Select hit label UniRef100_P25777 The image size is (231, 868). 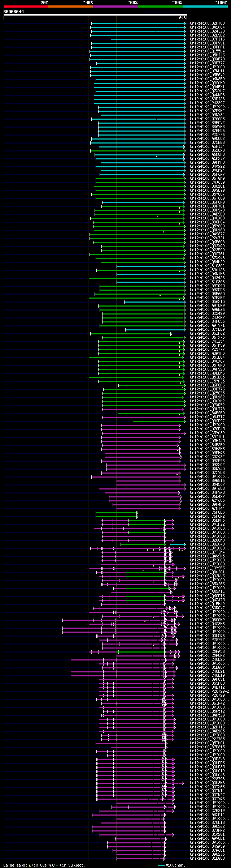click(x=207, y=349)
